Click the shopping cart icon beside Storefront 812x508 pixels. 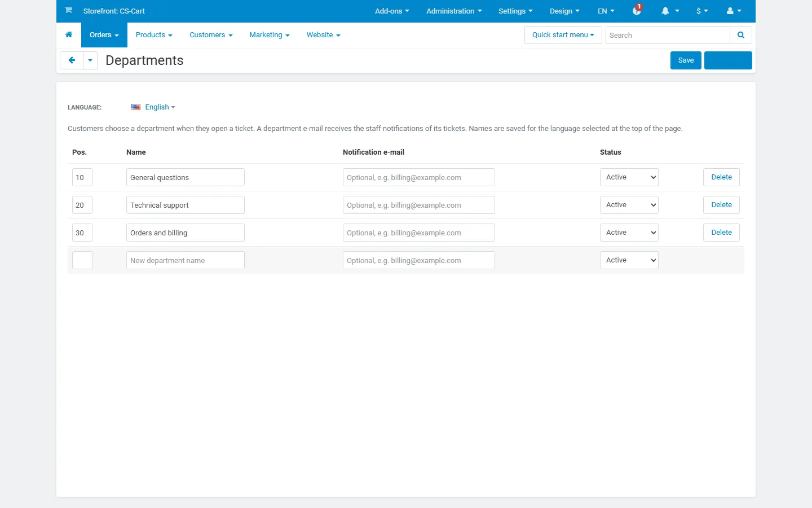click(68, 10)
